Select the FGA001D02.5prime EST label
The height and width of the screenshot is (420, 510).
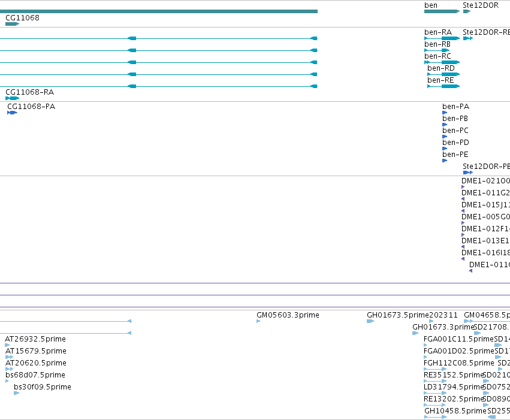coord(459,352)
